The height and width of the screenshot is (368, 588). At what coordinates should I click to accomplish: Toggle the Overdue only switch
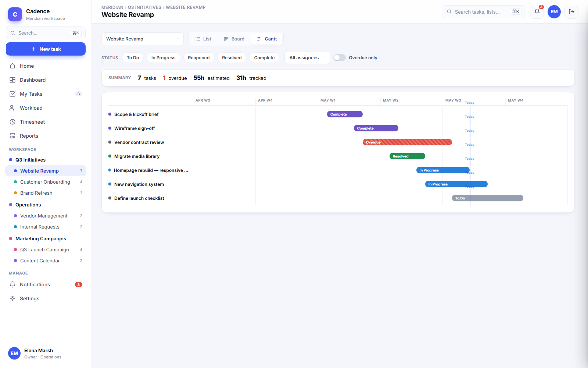point(340,58)
